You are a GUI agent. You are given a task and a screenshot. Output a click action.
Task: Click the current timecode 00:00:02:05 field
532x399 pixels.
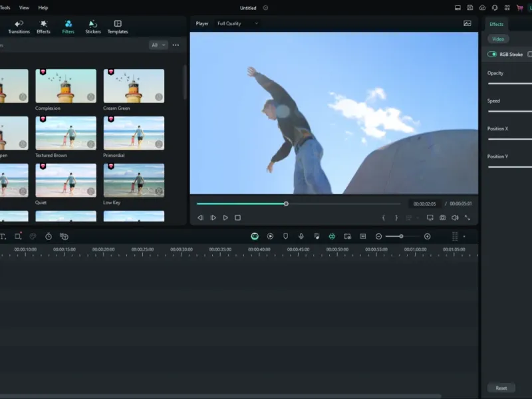(x=424, y=204)
